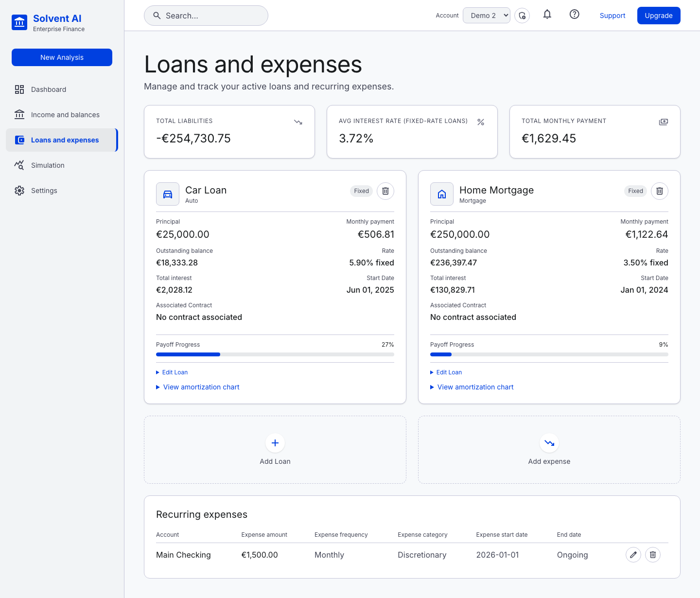This screenshot has width=700, height=598.
Task: Delete the Main Checking recurring expense
Action: click(653, 555)
